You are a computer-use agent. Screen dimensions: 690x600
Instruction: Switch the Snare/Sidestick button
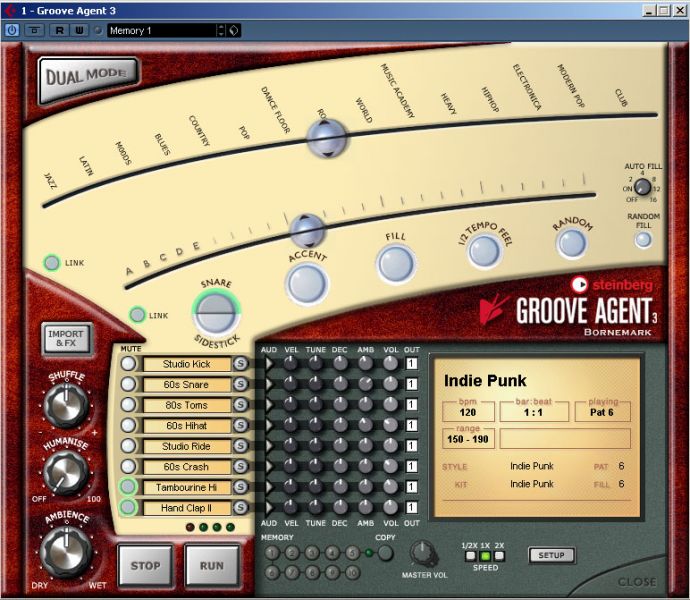(x=216, y=313)
